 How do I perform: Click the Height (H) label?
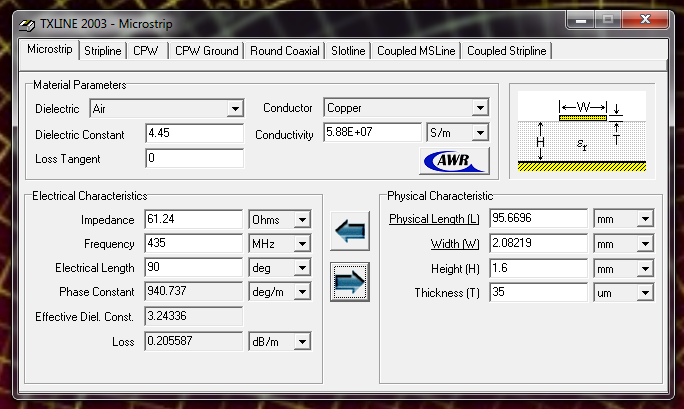click(455, 269)
